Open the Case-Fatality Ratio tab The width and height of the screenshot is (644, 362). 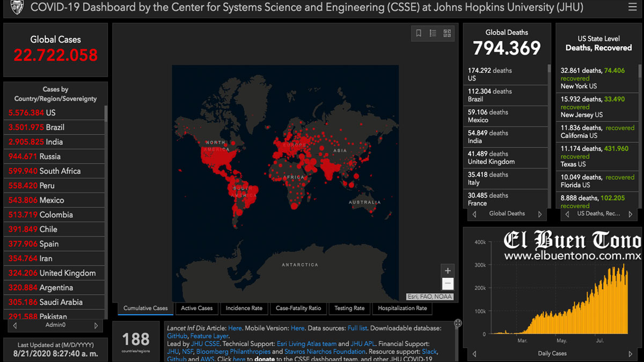click(298, 308)
